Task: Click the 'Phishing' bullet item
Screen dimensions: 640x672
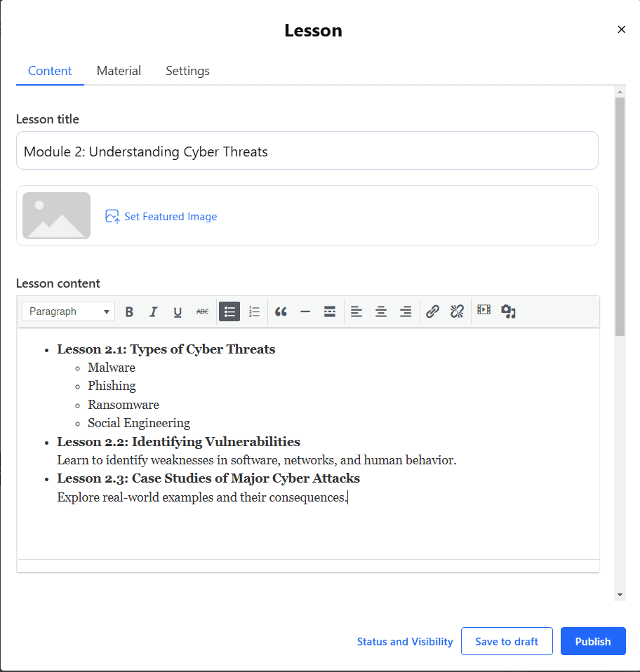Action: [112, 386]
